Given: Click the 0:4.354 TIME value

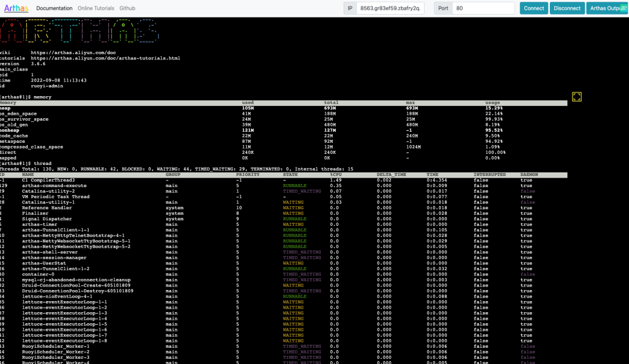Looking at the screenshot, I should pos(437,180).
